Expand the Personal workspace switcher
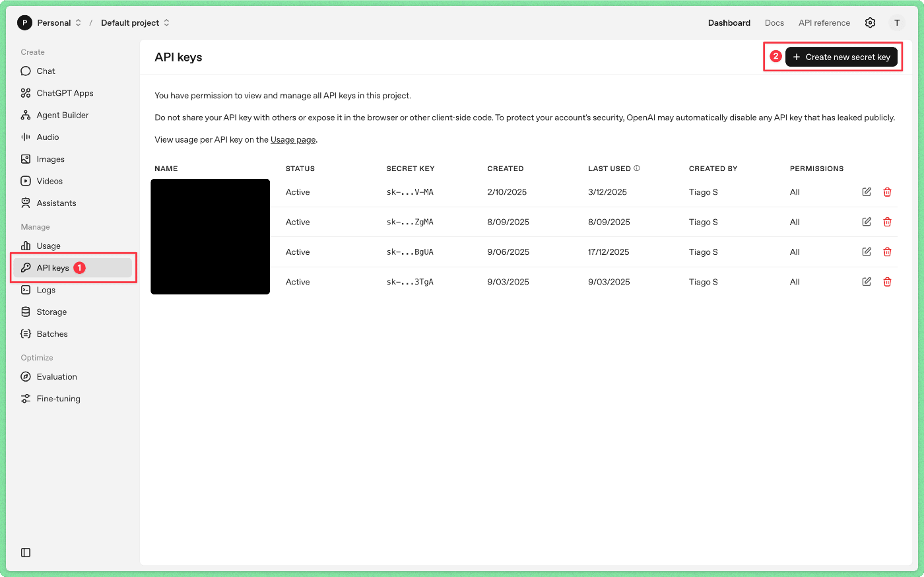924x577 pixels. click(78, 22)
